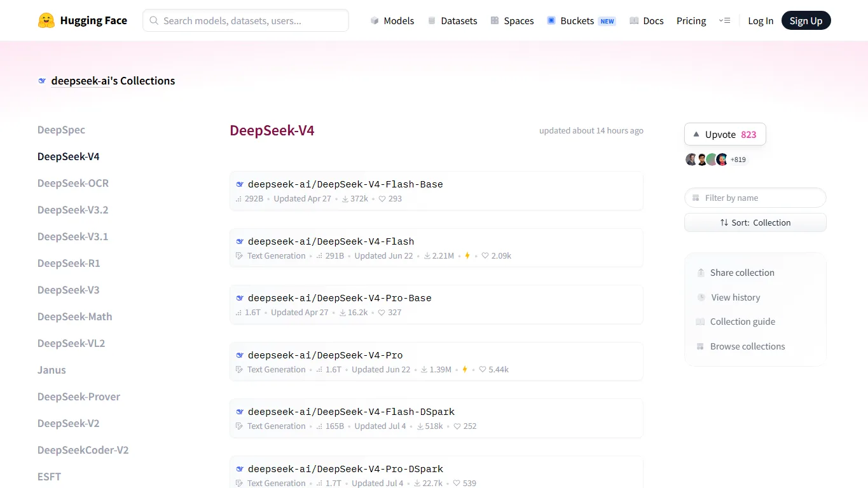Open the Datasets navigation item
This screenshot has width=868, height=488.
[x=452, y=21]
